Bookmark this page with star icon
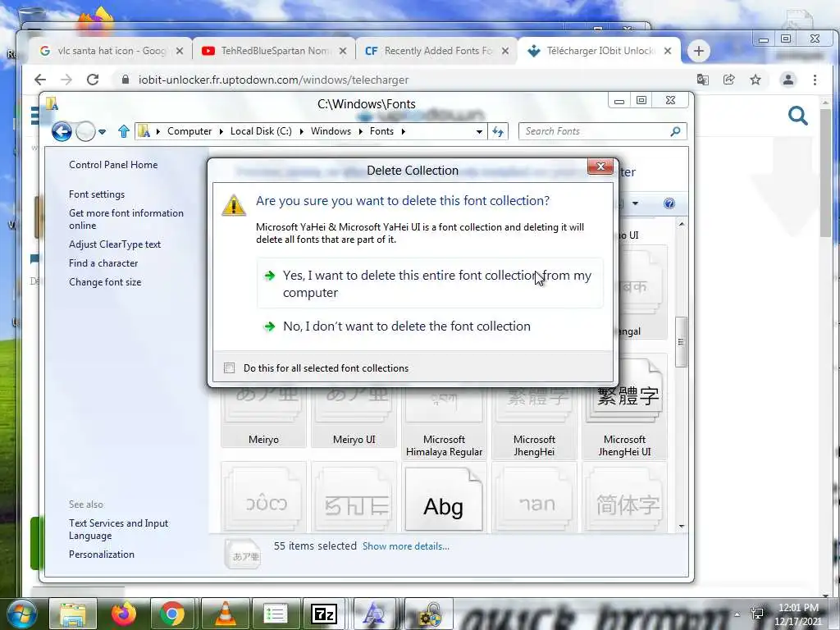This screenshot has width=840, height=630. (x=756, y=80)
